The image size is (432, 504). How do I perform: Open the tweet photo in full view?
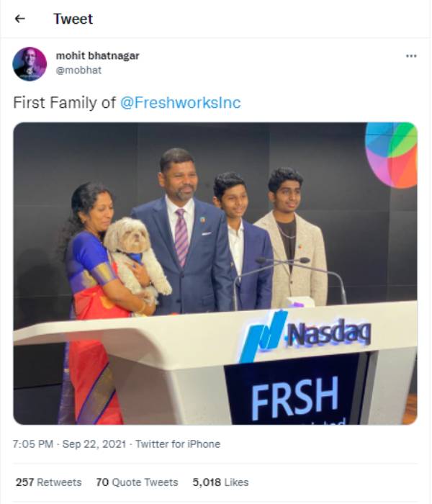(x=215, y=274)
